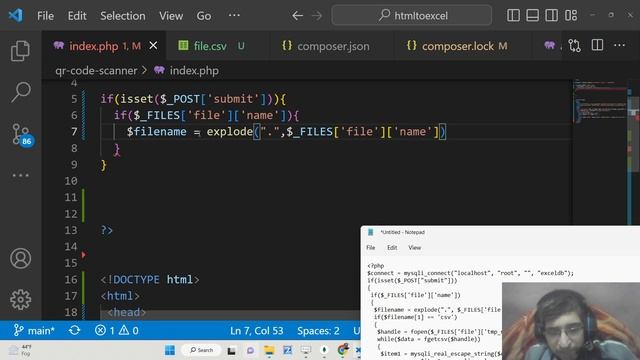Image resolution: width=640 pixels, height=360 pixels.
Task: Click line number 10 in the gutter
Action: click(71, 181)
